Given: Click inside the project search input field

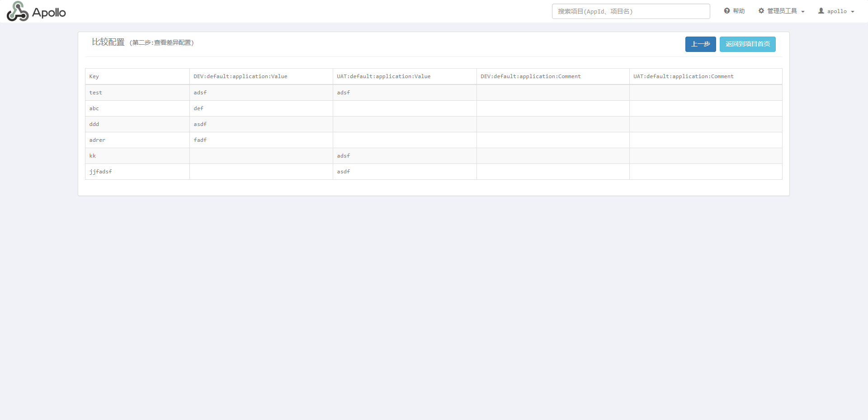Looking at the screenshot, I should coord(631,11).
